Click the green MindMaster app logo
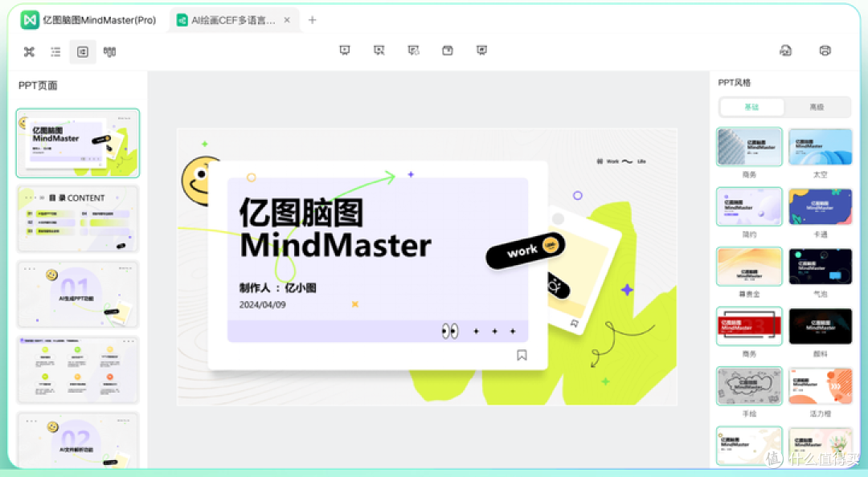Image resolution: width=868 pixels, height=477 pixels. point(30,20)
